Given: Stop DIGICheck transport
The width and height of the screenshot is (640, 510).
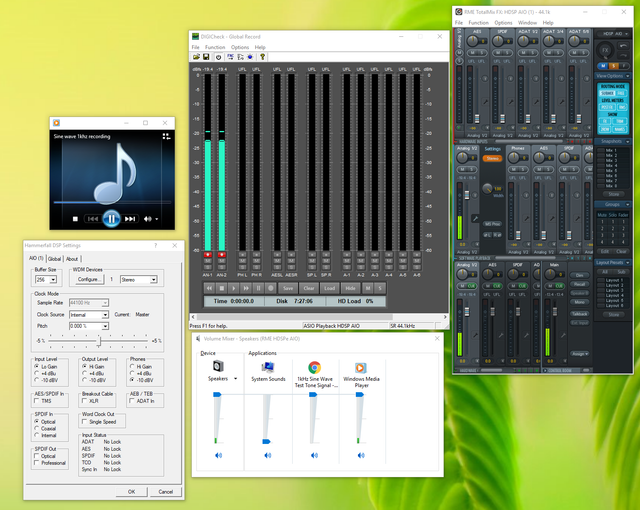Looking at the screenshot, I should click(x=222, y=288).
